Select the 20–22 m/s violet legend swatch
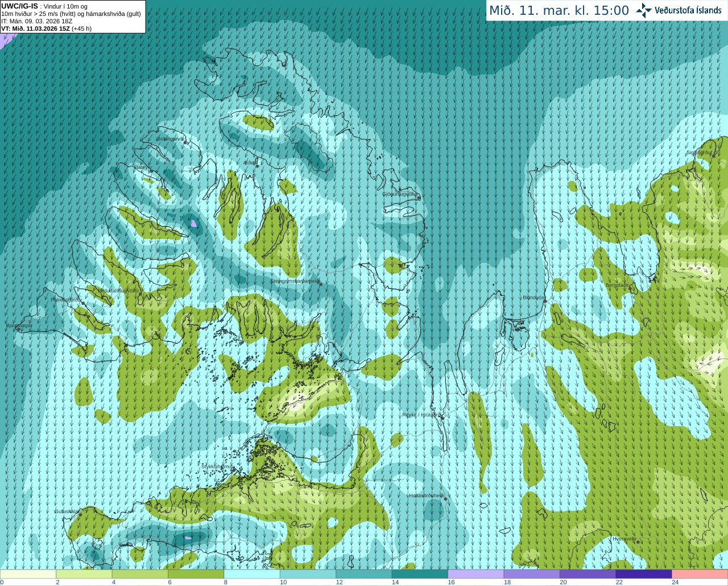This screenshot has width=728, height=586. pyautogui.click(x=588, y=574)
